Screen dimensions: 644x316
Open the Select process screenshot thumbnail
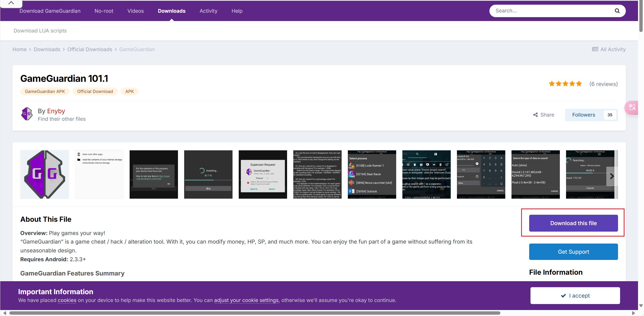tap(372, 174)
